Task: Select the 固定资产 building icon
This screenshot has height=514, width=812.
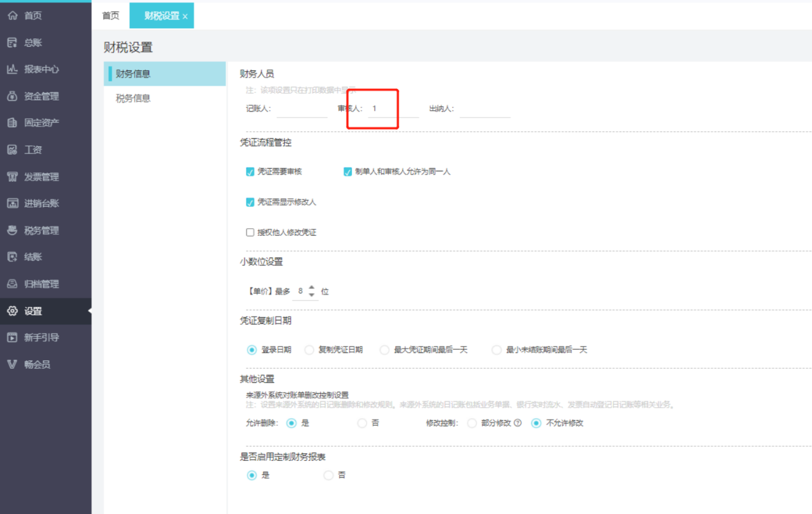Action: click(12, 123)
